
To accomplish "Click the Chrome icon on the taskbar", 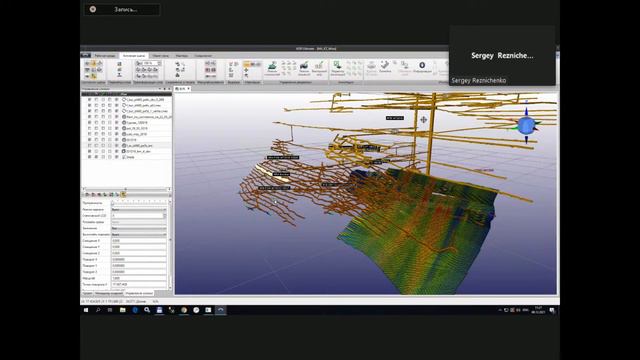I will [184, 310].
